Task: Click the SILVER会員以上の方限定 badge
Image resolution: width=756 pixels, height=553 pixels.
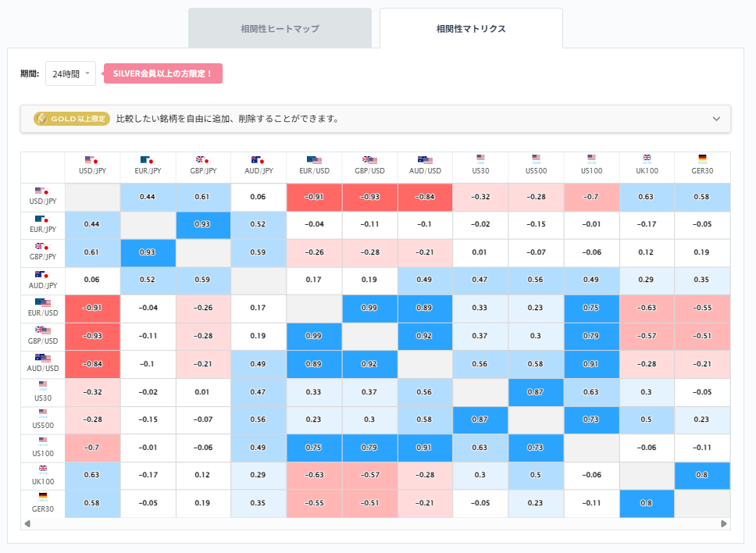Action: [162, 73]
